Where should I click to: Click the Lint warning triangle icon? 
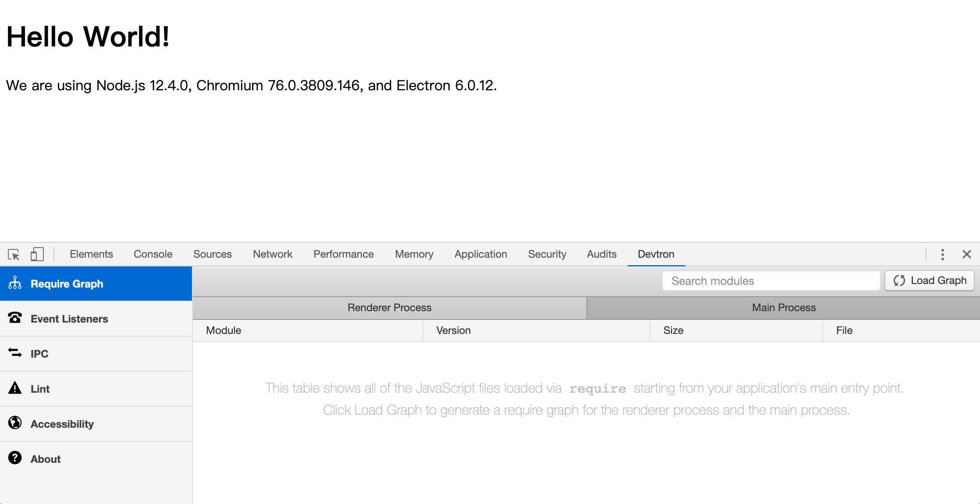tap(15, 388)
